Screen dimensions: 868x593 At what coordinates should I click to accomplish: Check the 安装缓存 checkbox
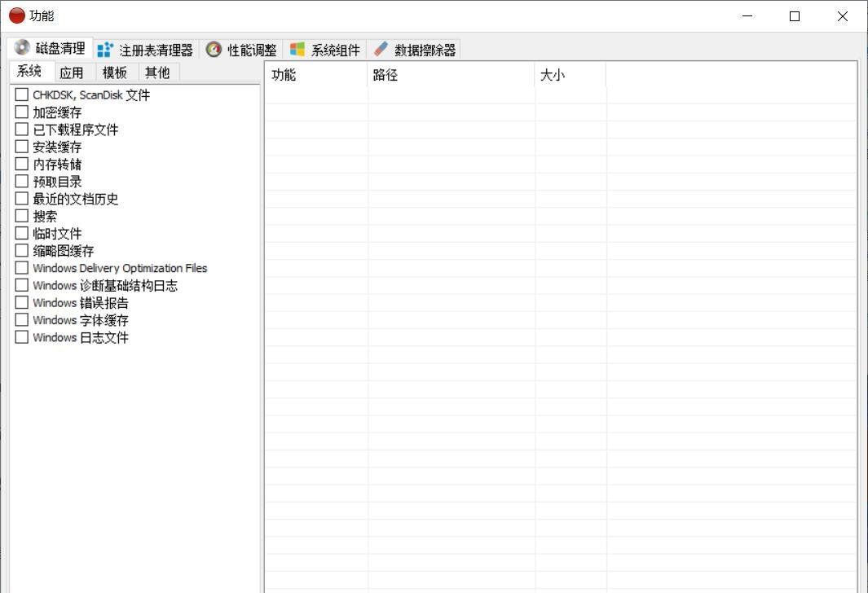(x=21, y=147)
